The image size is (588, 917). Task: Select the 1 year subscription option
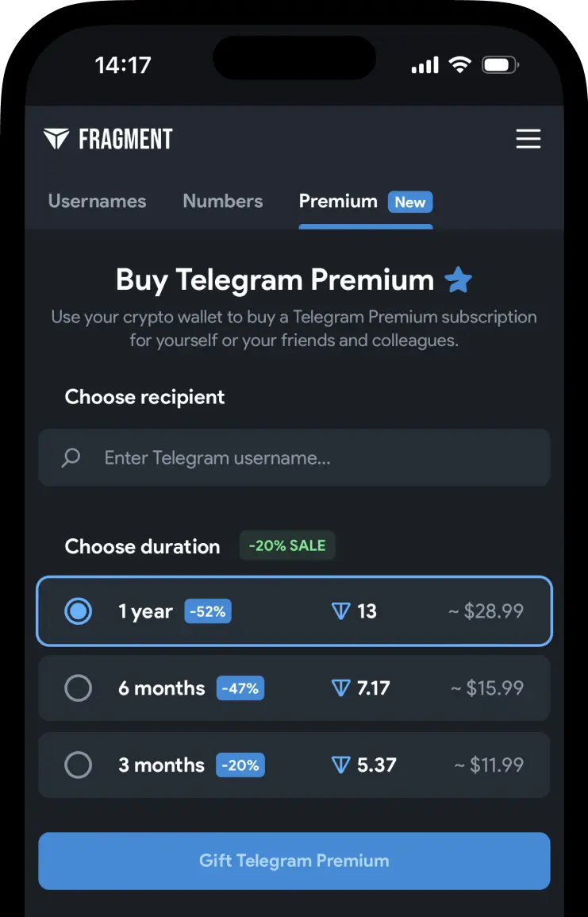(x=79, y=611)
